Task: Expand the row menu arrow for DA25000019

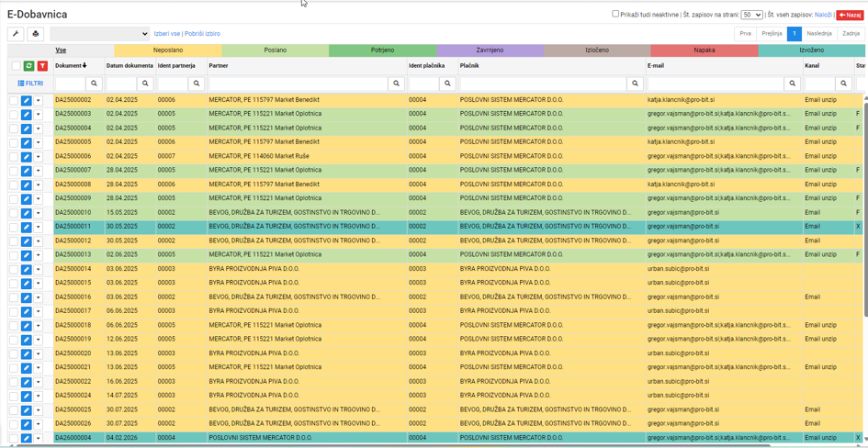Action: pos(39,340)
